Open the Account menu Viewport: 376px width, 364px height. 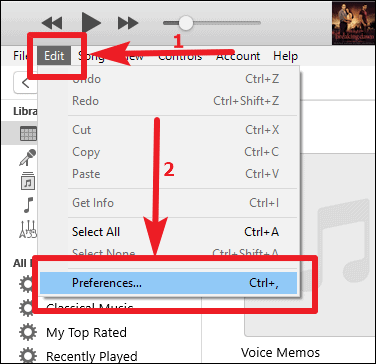(x=238, y=56)
